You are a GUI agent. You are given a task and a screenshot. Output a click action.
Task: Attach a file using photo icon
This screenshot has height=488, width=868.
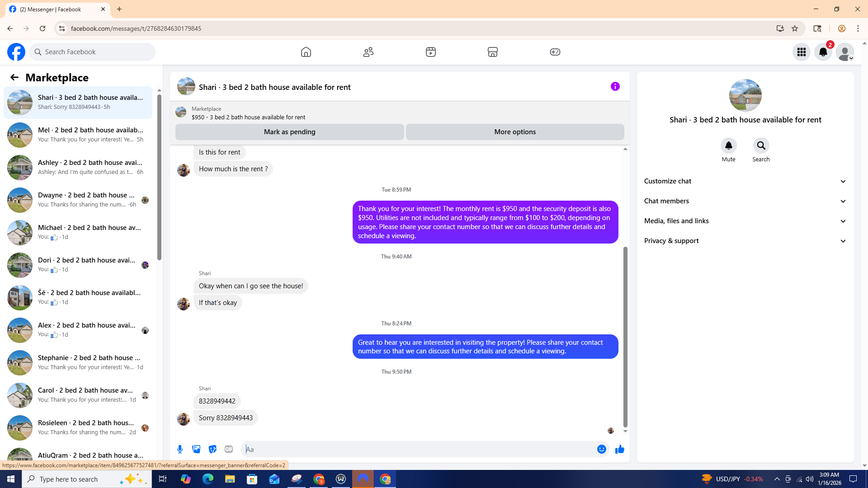click(196, 449)
